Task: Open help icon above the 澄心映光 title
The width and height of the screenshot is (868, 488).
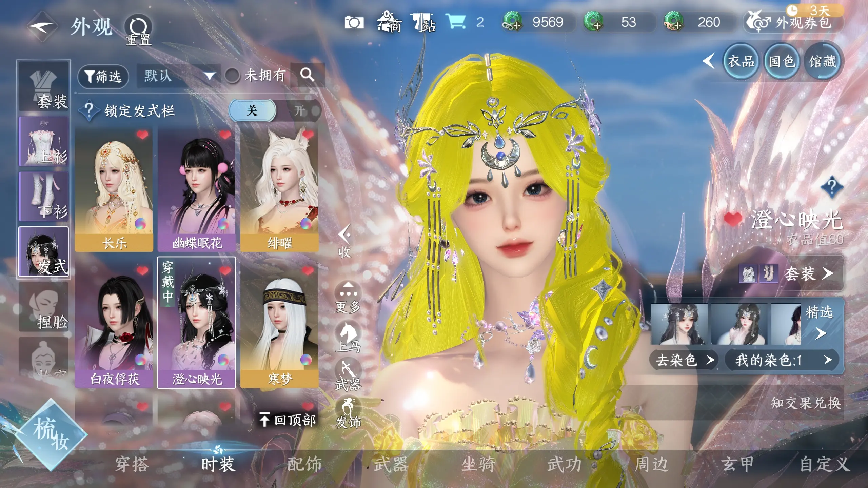Action: [831, 186]
